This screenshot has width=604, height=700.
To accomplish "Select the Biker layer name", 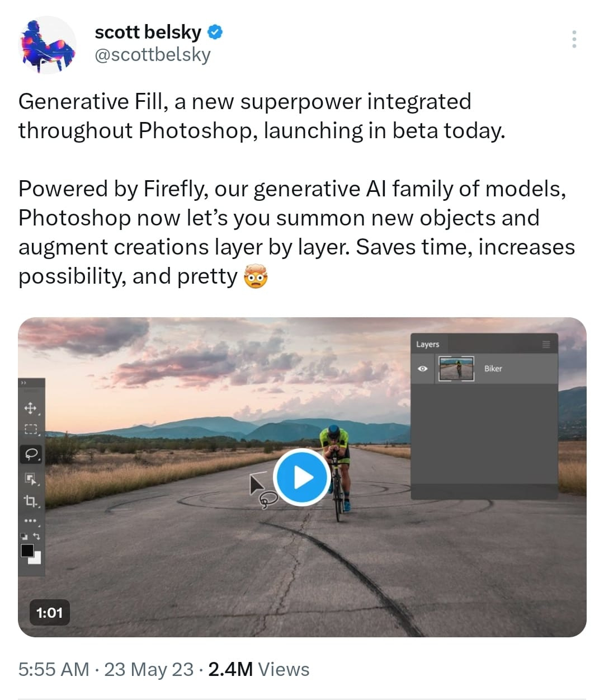I will pyautogui.click(x=493, y=369).
